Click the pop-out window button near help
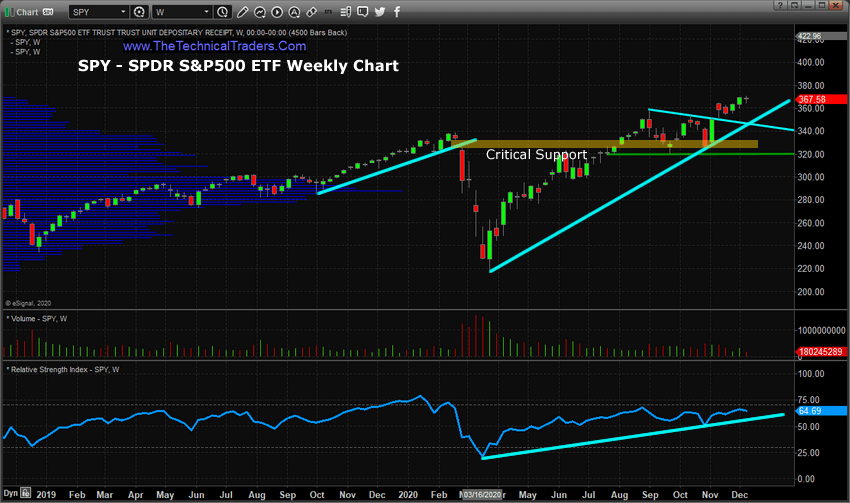Image resolution: width=850 pixels, height=503 pixels. coord(794,5)
